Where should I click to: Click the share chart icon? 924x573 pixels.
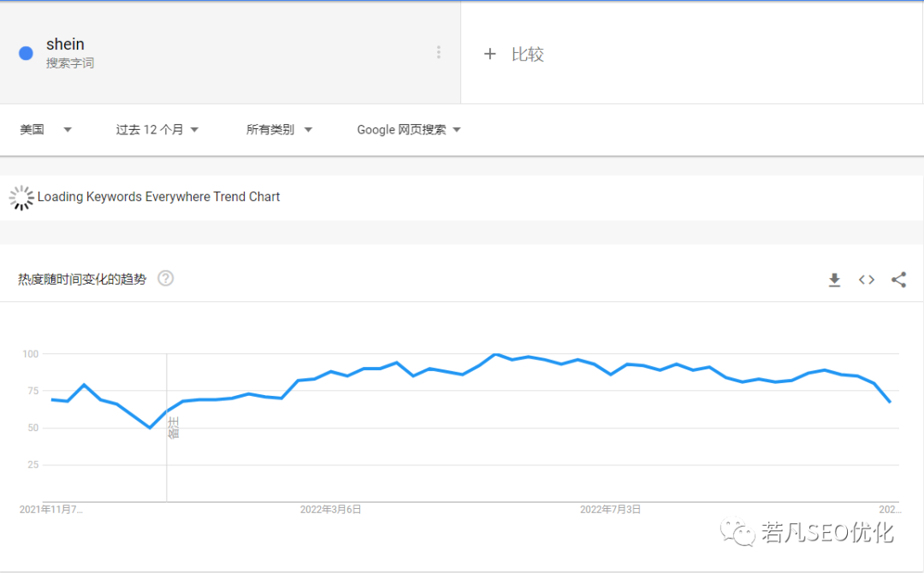pos(898,280)
